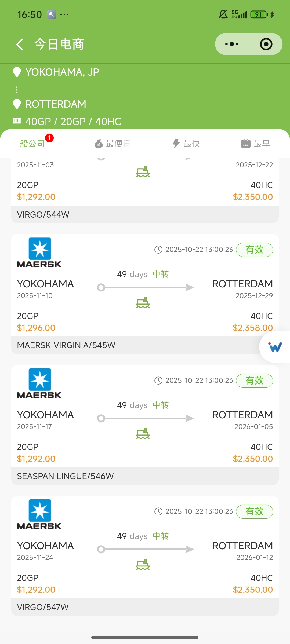Tap 有效 badge on 2025-11-10 sailing
This screenshot has height=644, width=290.
(x=254, y=250)
